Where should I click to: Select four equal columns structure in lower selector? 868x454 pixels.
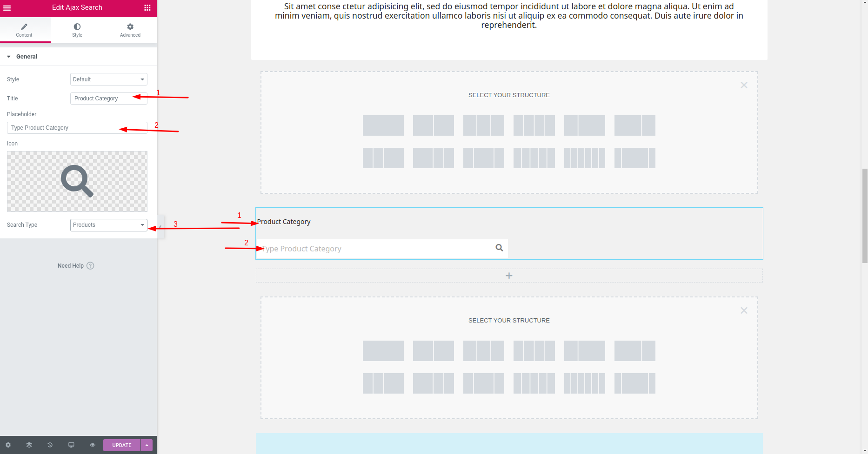(x=534, y=351)
